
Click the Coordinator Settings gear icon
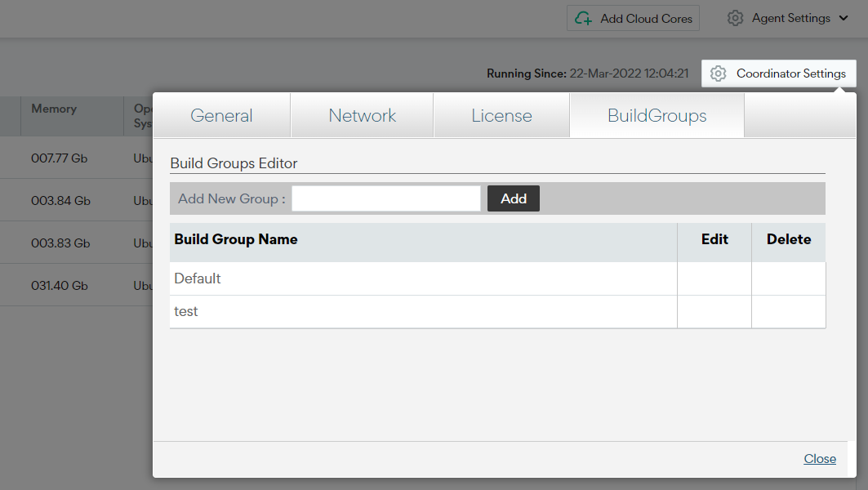(718, 73)
